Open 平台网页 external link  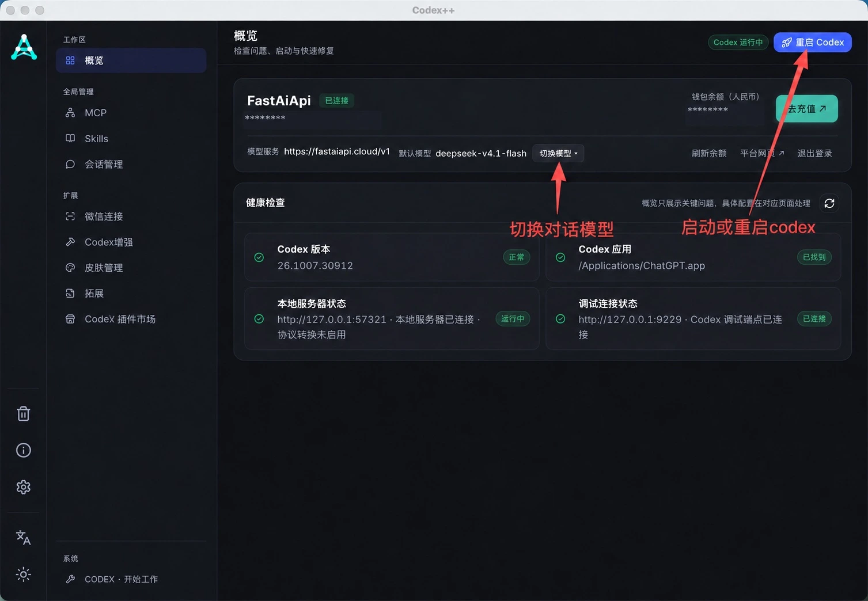(x=762, y=153)
